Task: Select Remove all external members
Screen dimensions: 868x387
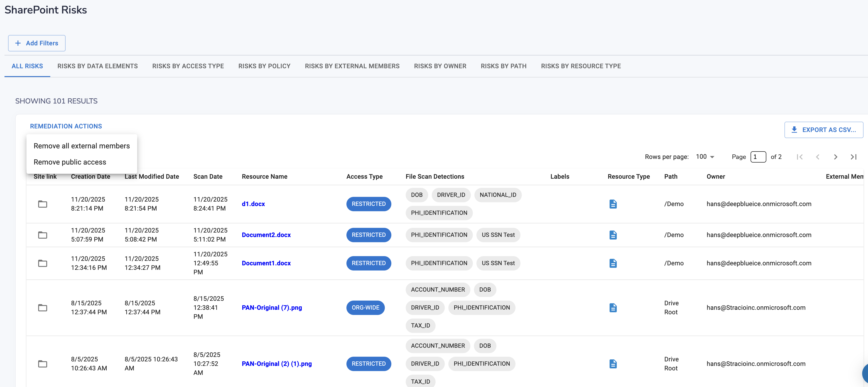Action: click(x=82, y=146)
